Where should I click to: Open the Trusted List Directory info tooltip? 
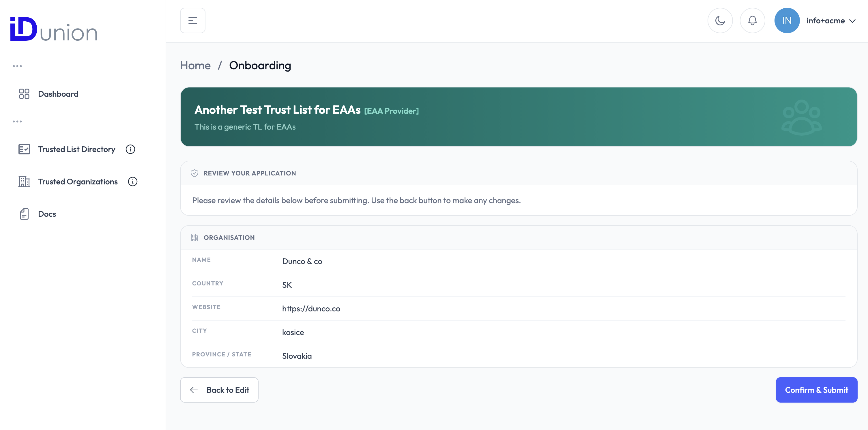tap(130, 149)
